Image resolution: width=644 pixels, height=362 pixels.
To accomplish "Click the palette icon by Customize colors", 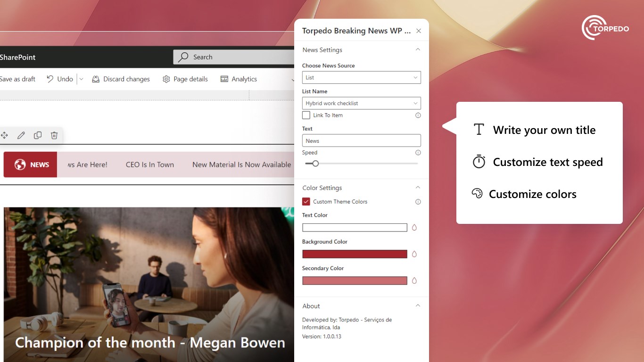I will point(477,194).
